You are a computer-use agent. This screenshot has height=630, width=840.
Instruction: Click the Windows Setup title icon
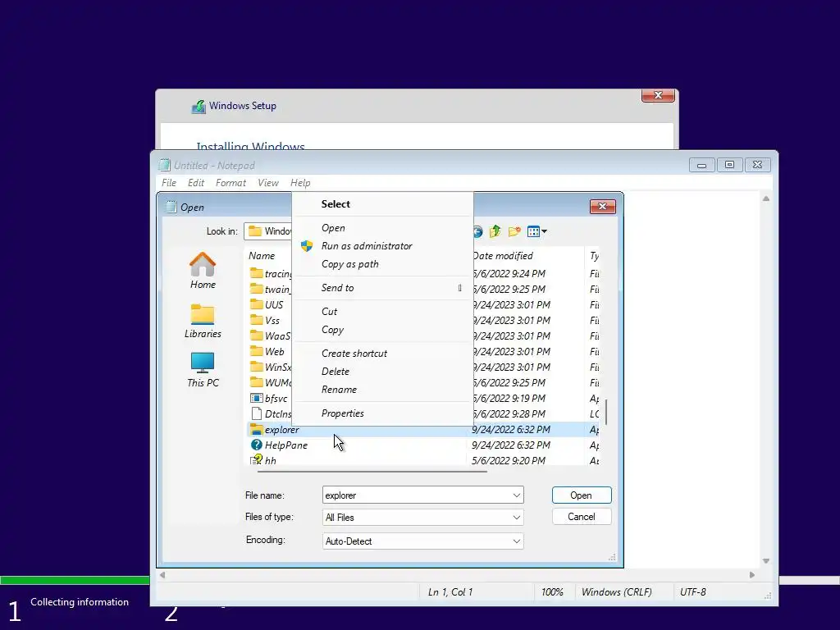click(x=199, y=107)
